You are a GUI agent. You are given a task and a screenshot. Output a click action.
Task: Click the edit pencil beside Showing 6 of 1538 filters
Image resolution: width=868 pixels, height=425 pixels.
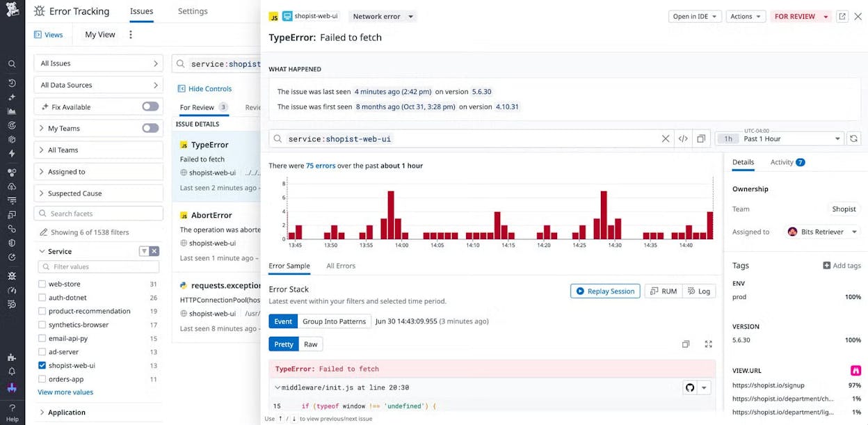[44, 232]
